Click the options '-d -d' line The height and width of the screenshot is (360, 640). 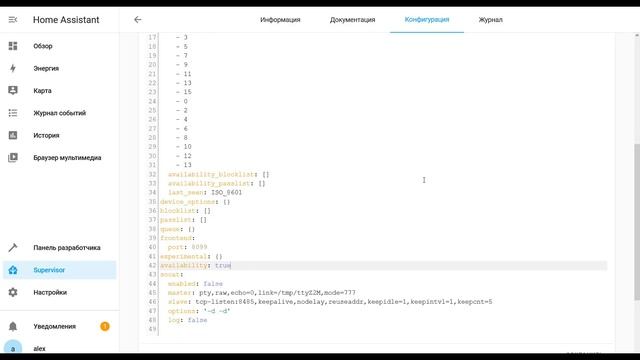tap(199, 311)
